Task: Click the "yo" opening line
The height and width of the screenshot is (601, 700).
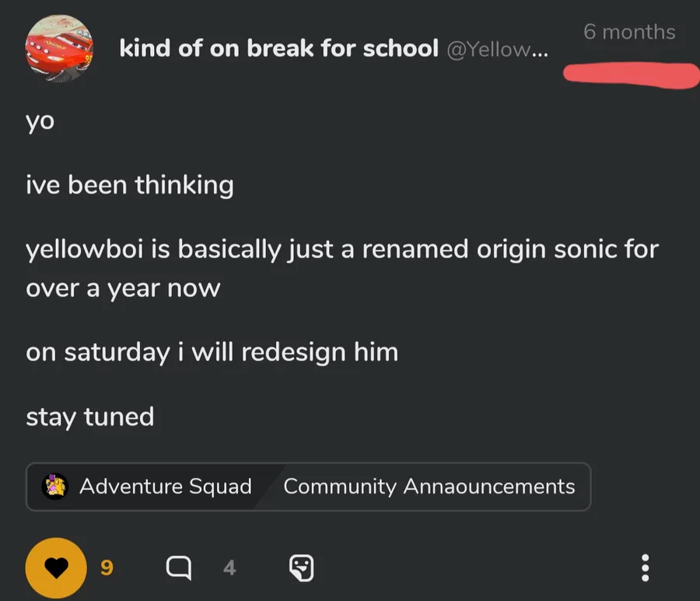Action: tap(40, 122)
